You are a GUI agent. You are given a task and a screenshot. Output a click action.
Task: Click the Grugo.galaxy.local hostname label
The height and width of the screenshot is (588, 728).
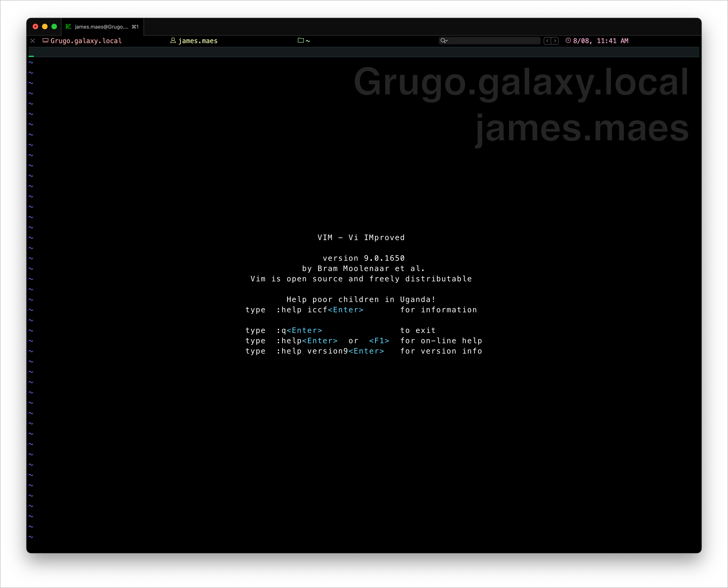(x=86, y=41)
